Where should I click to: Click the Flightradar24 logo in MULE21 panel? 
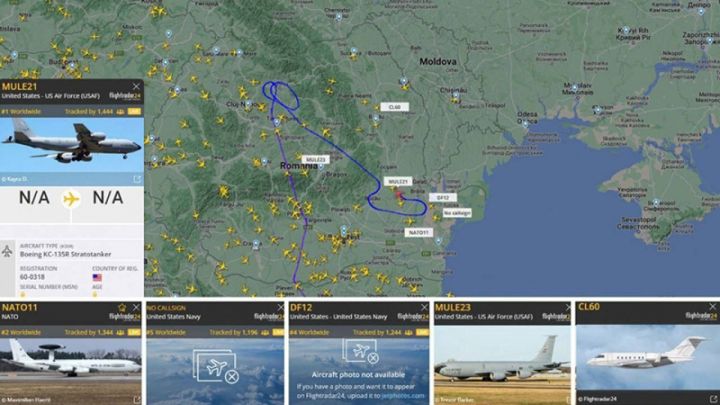pos(125,96)
